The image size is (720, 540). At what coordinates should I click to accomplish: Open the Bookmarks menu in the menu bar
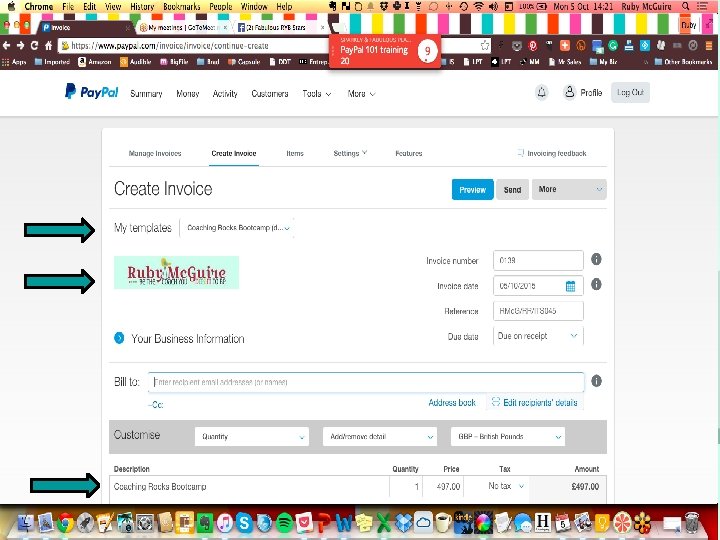click(182, 6)
